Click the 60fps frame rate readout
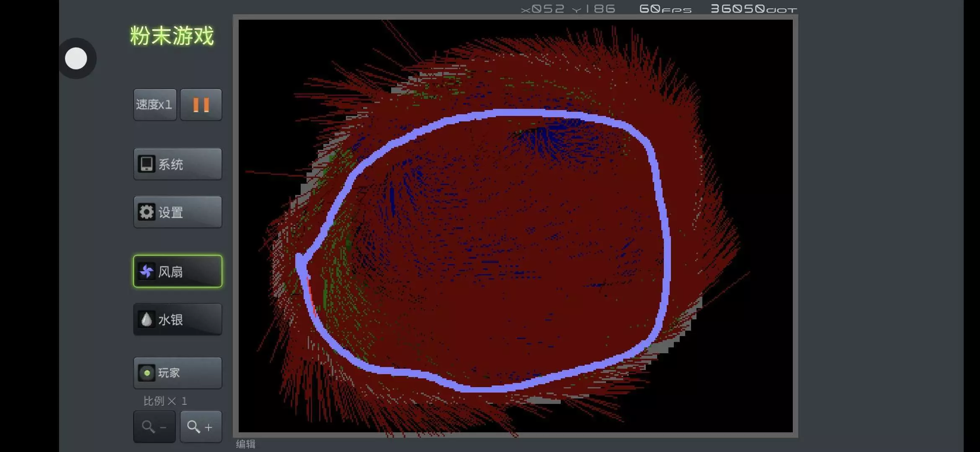Screen dimensions: 980x452 coord(665,9)
